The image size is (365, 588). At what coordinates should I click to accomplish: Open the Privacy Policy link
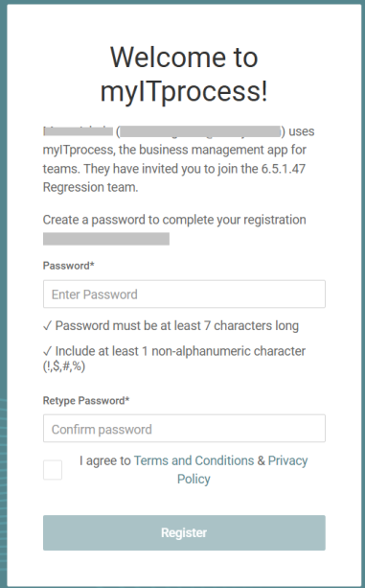242,470
